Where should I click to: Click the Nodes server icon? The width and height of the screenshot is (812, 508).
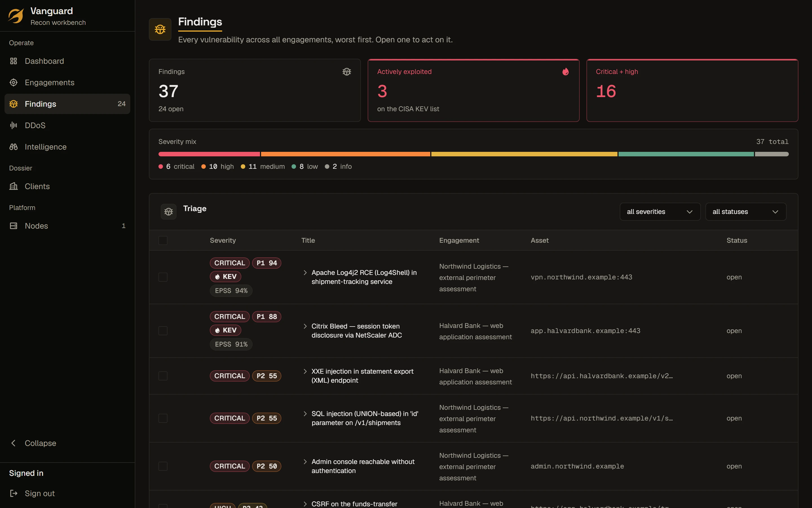pos(14,226)
